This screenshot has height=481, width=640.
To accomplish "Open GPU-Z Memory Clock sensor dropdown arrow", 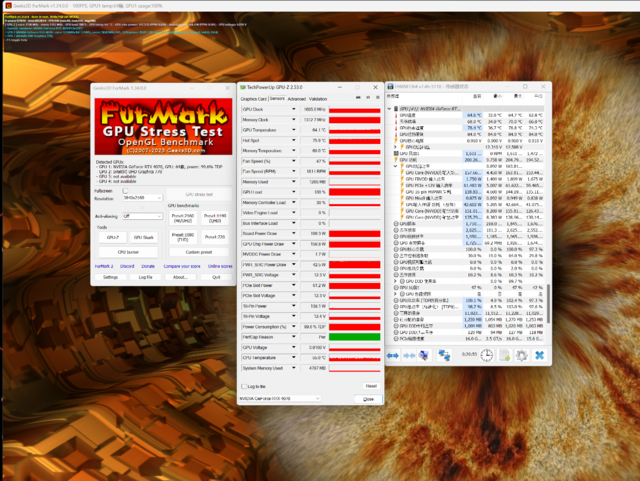I will coord(293,120).
